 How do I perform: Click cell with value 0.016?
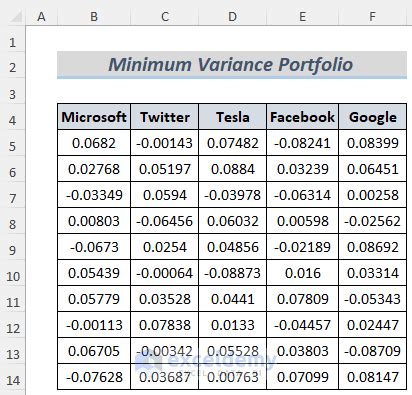pyautogui.click(x=303, y=273)
